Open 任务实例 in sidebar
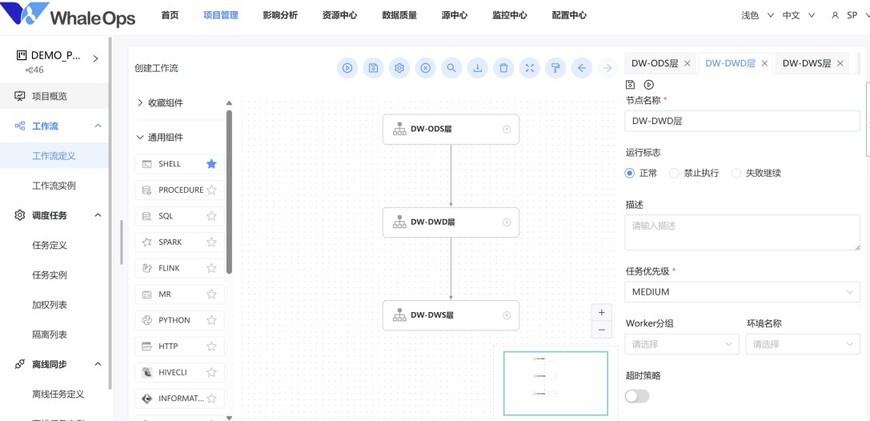This screenshot has height=421, width=870. click(49, 275)
